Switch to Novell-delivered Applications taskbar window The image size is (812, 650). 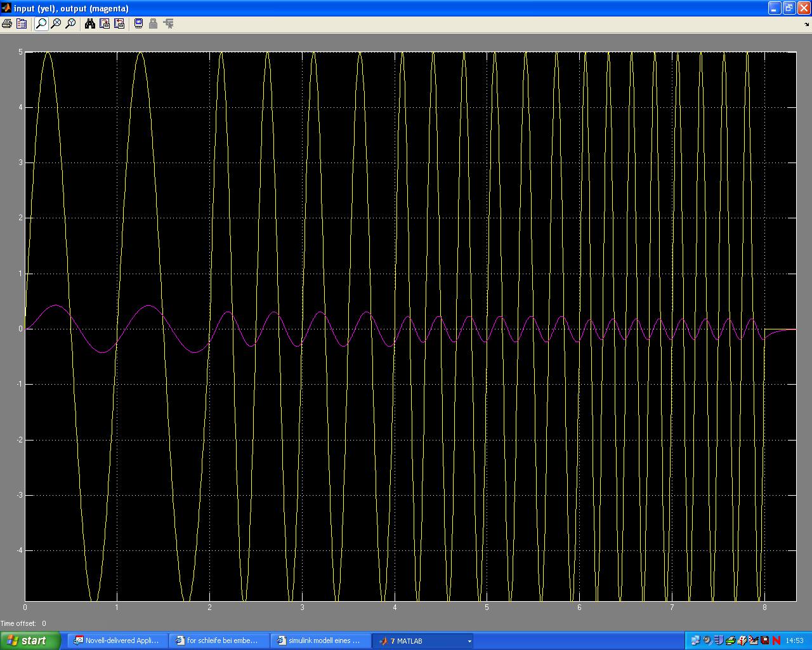[117, 640]
